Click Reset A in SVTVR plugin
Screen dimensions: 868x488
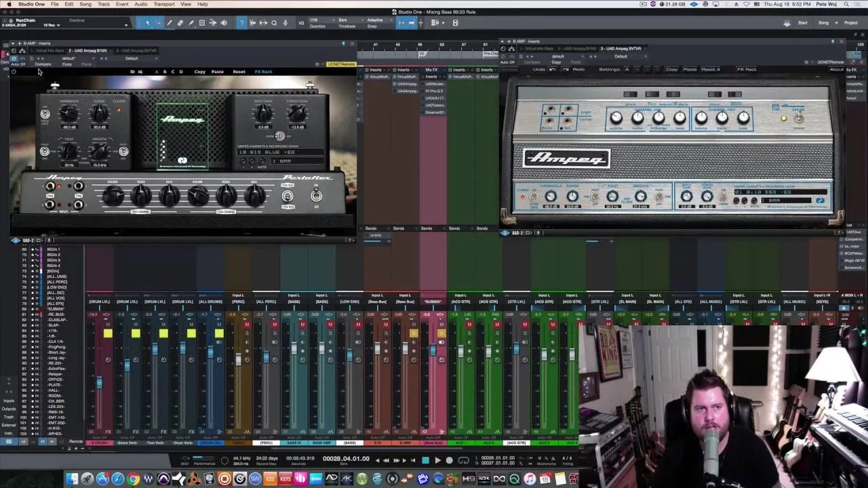point(711,69)
